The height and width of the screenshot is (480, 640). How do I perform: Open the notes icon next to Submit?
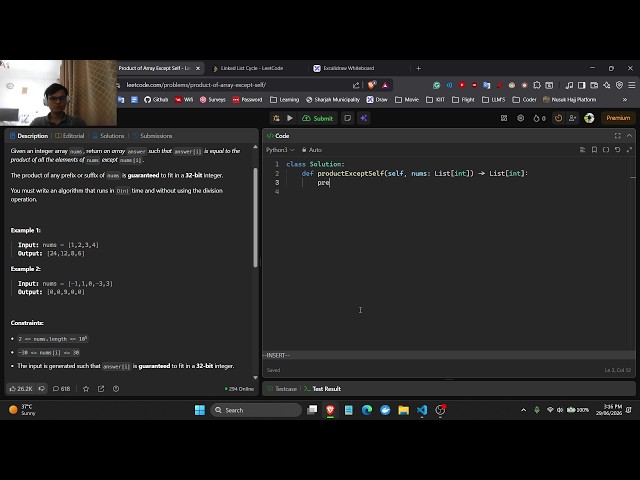tap(348, 118)
